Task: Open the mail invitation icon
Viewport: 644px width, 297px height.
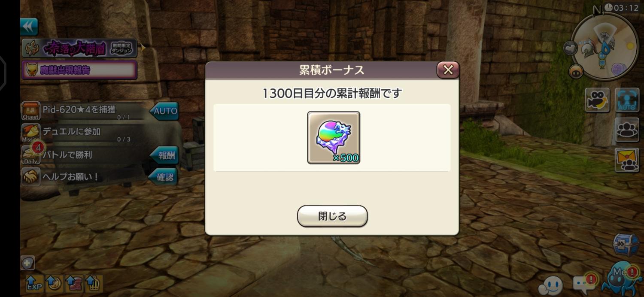Action: 627,160
